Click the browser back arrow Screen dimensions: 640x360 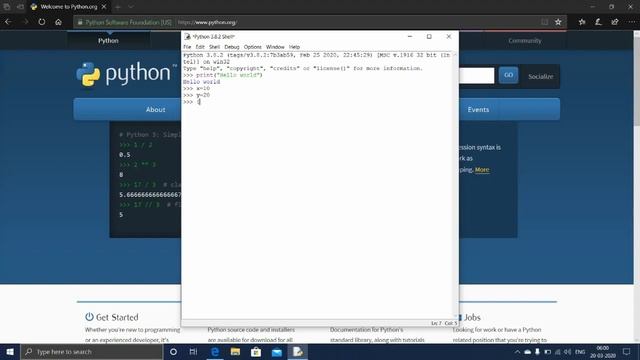8,22
